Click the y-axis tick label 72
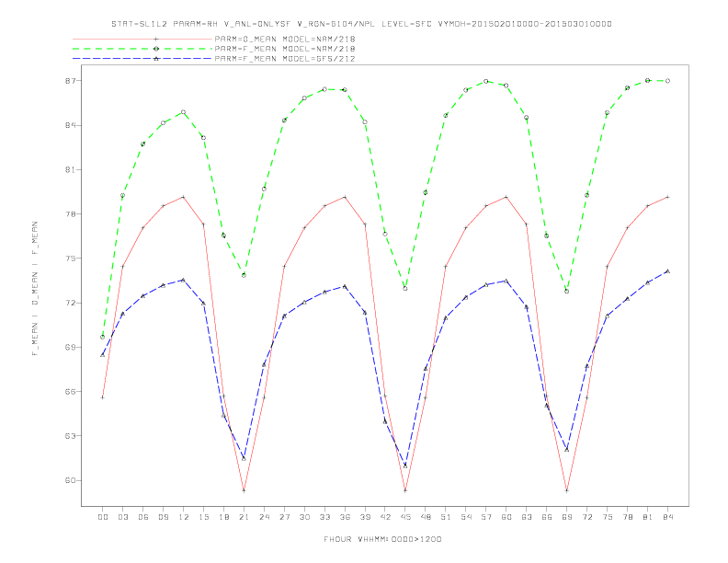The image size is (728, 563). [x=70, y=303]
